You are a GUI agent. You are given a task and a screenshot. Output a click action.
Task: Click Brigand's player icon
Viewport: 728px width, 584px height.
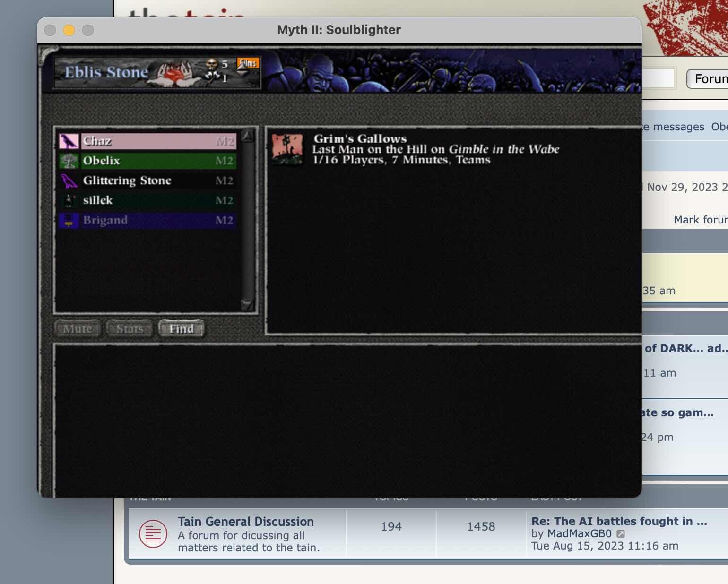(x=69, y=221)
